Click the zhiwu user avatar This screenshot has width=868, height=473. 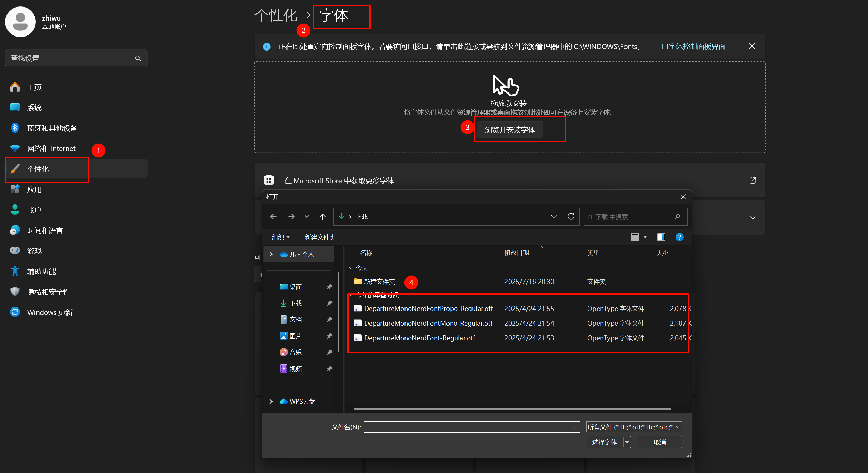pos(20,22)
